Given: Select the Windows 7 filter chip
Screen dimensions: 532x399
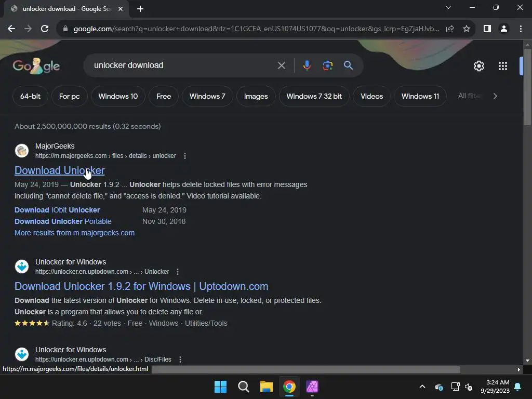Looking at the screenshot, I should 207,96.
